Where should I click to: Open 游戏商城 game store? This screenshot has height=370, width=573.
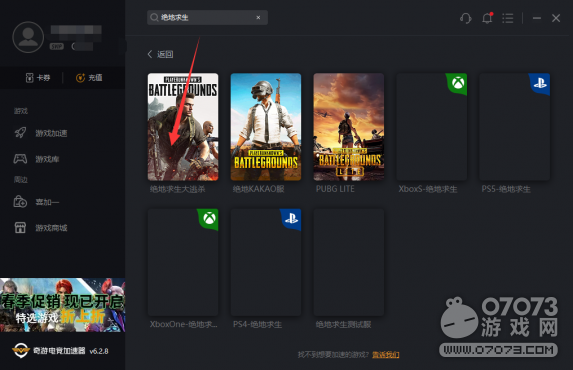pos(41,228)
